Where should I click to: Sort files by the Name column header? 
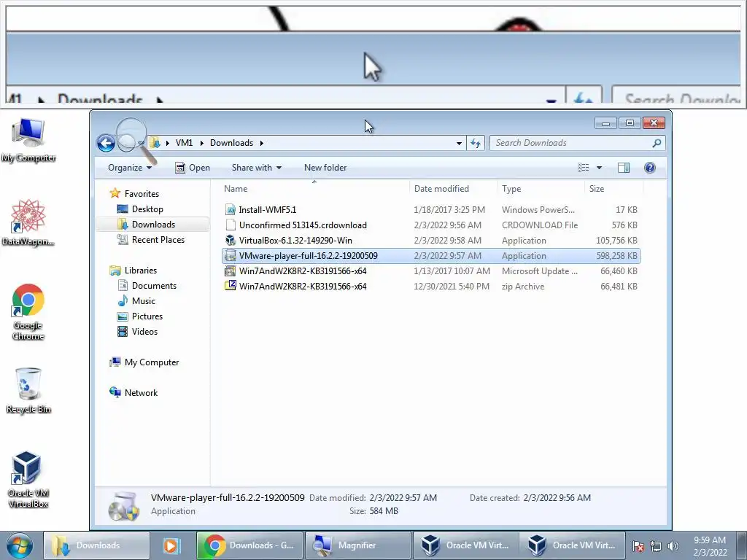pyautogui.click(x=314, y=189)
